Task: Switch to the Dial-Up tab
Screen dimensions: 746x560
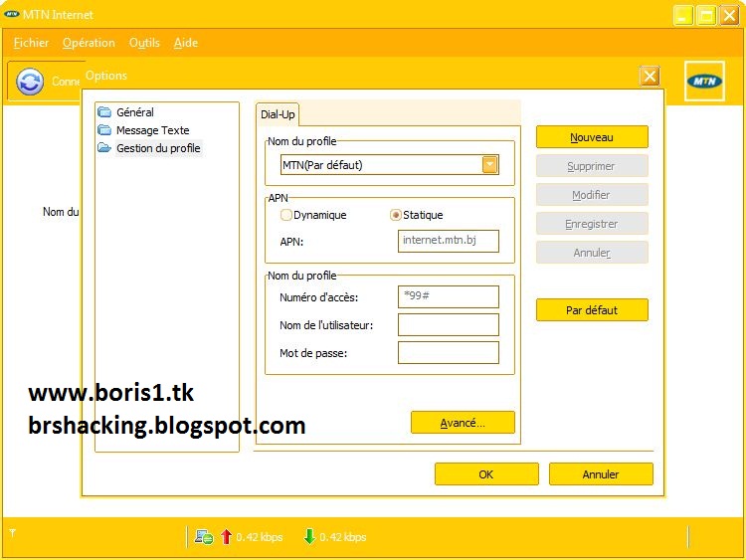Action: (x=278, y=114)
